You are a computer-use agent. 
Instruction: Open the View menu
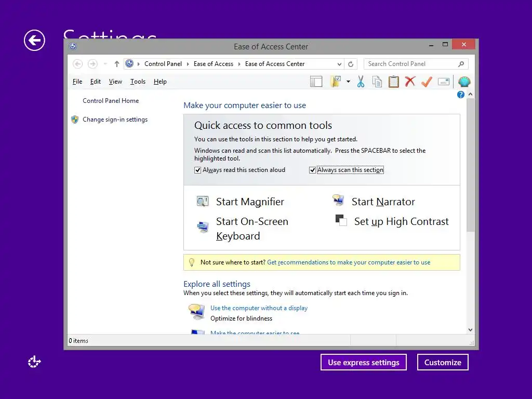(x=115, y=82)
